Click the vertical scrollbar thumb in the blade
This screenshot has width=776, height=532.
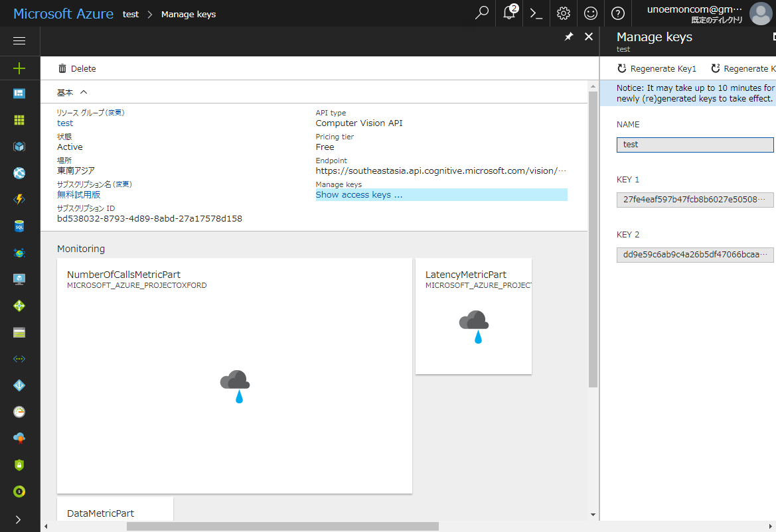593,239
